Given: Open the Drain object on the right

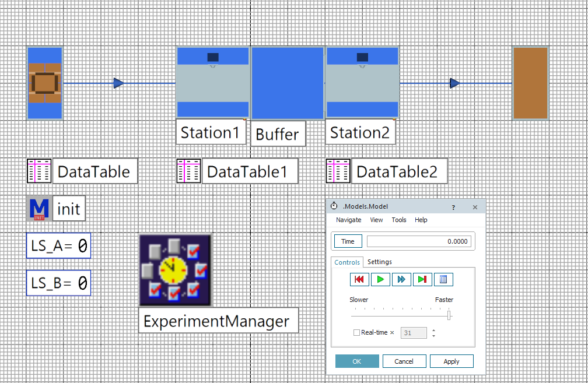Looking at the screenshot, I should click(x=530, y=82).
